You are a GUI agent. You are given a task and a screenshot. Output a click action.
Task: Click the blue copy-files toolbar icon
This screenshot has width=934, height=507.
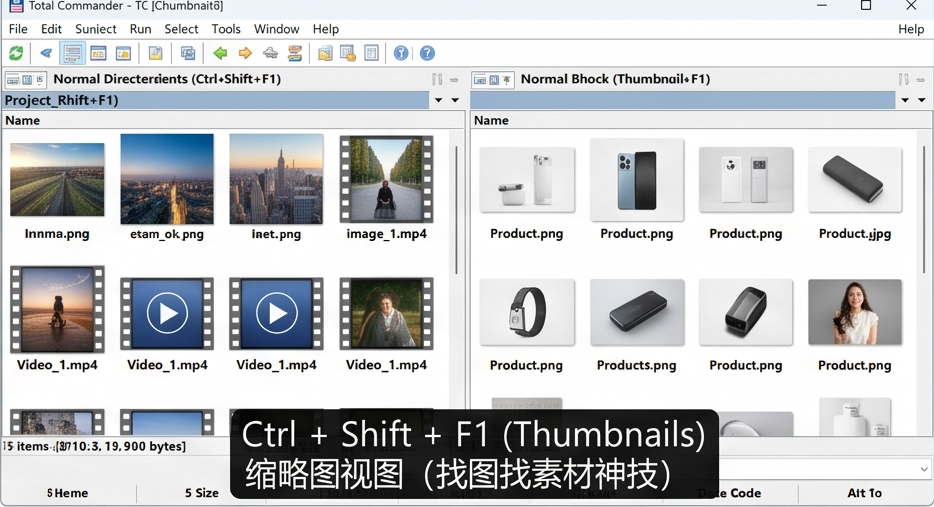(188, 53)
